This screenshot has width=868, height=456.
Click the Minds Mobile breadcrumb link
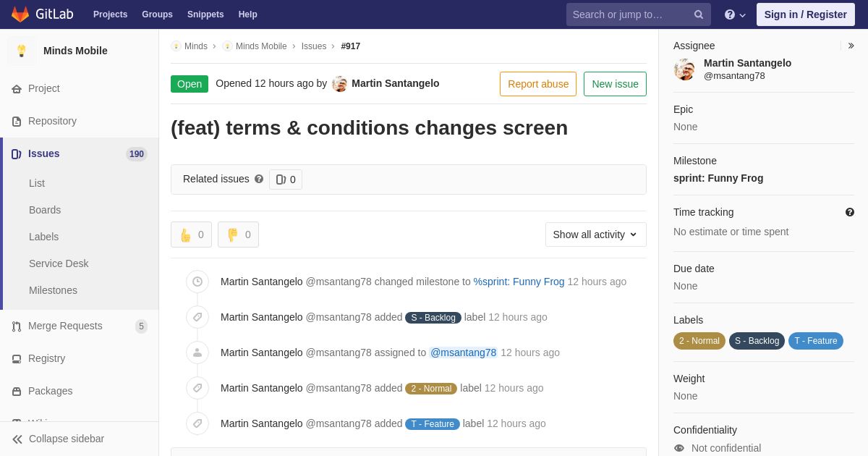pos(261,46)
